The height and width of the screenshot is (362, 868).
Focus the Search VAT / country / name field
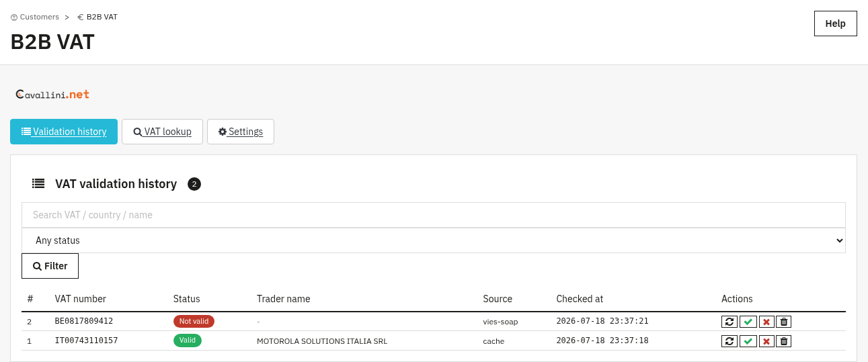(434, 215)
